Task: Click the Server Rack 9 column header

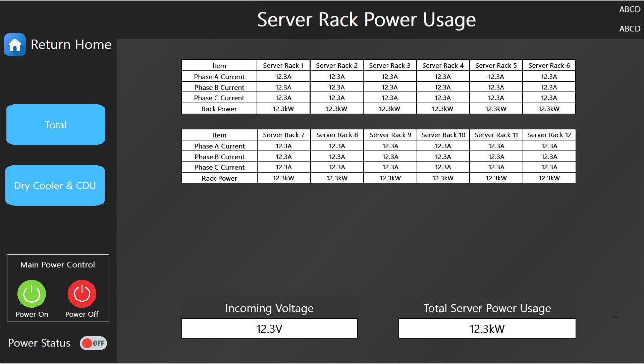Action: 390,135
